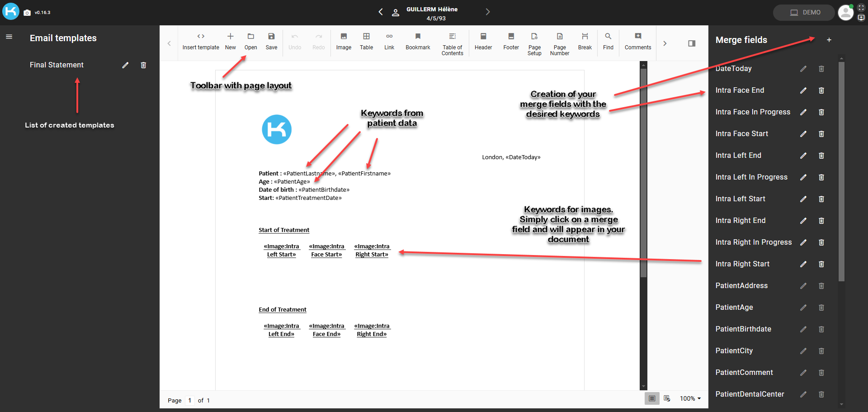Viewport: 868px width, 412px height.
Task: Insert an Image from the toolbar
Action: click(344, 41)
